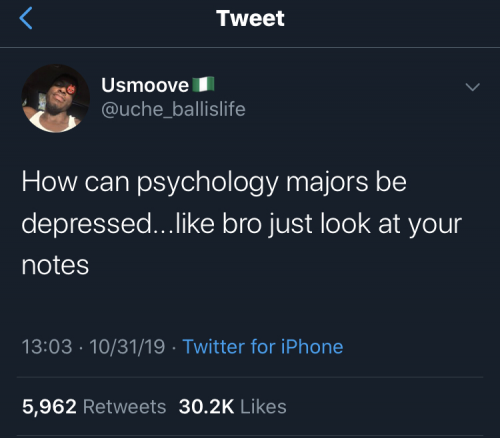Tap the word depressed in the tweet
500x438 pixels.
(x=87, y=225)
